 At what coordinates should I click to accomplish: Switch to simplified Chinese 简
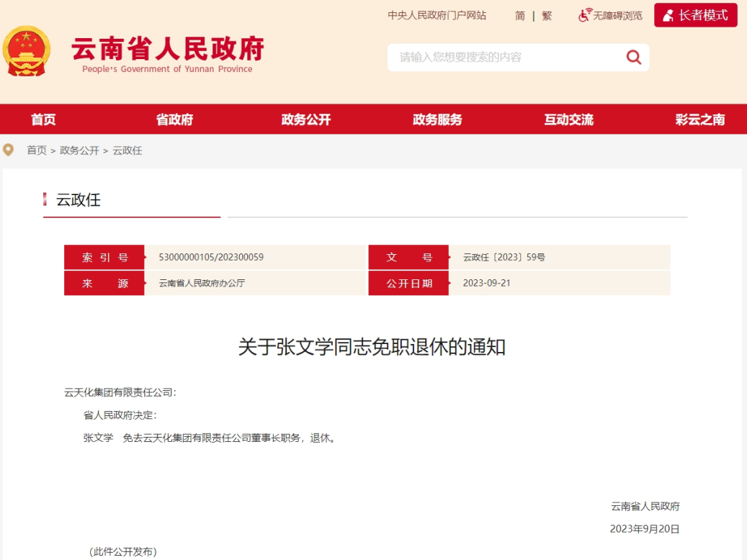[520, 16]
